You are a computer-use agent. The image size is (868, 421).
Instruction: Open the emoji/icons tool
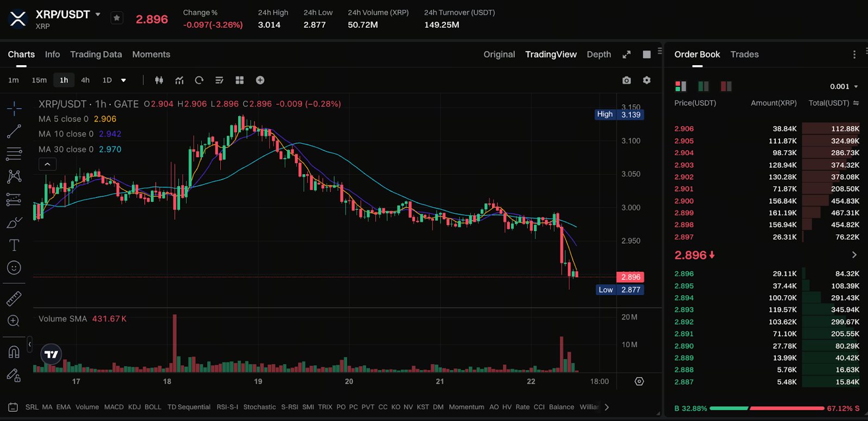tap(14, 268)
